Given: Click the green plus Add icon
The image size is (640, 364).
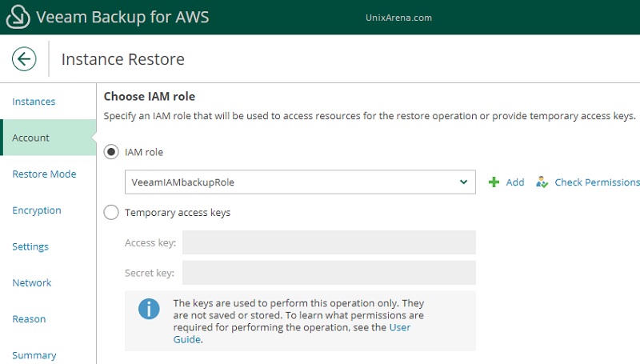Looking at the screenshot, I should [494, 182].
